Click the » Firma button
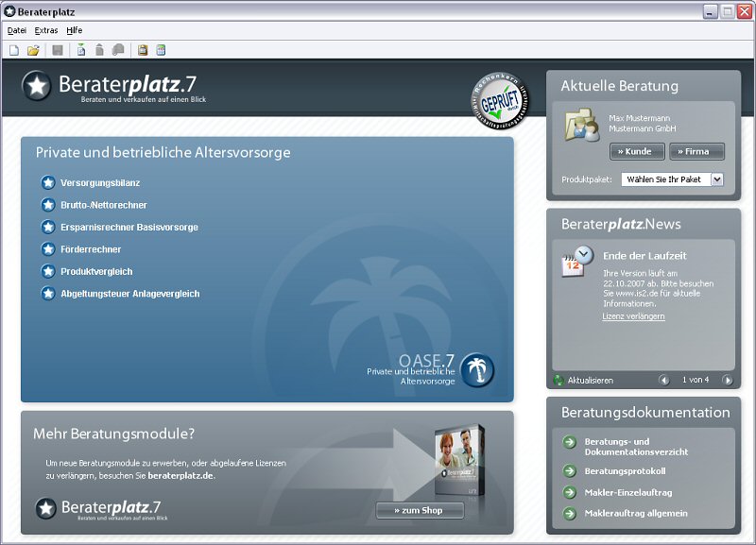756x545 pixels. click(696, 151)
